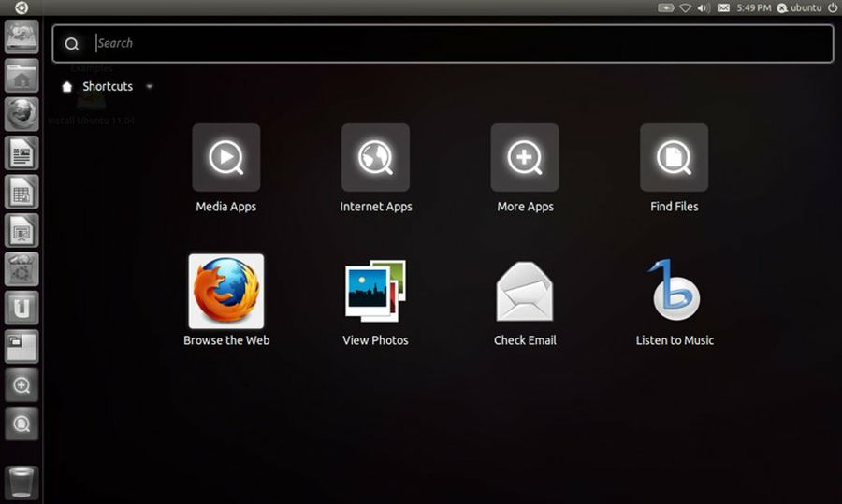
Task: Open Trash in the launcher
Action: pyautogui.click(x=22, y=482)
